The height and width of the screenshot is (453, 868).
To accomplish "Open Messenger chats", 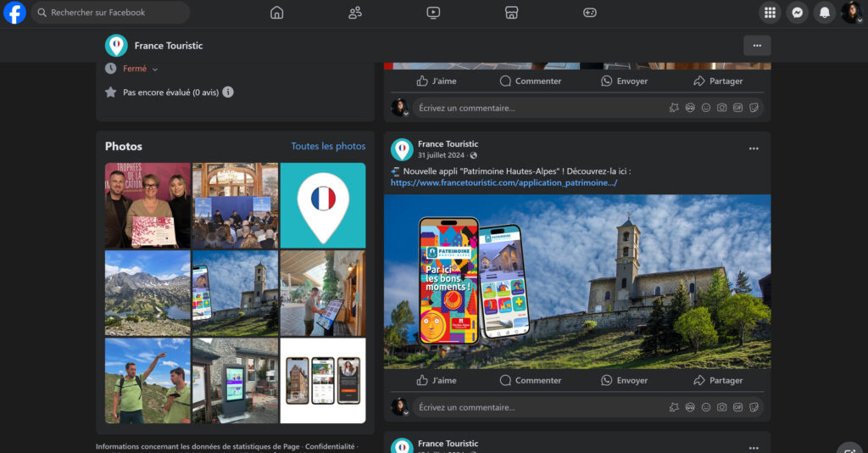I will coord(797,12).
